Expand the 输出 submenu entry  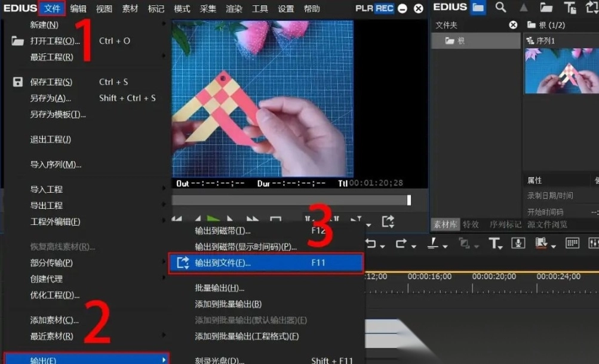click(90, 359)
